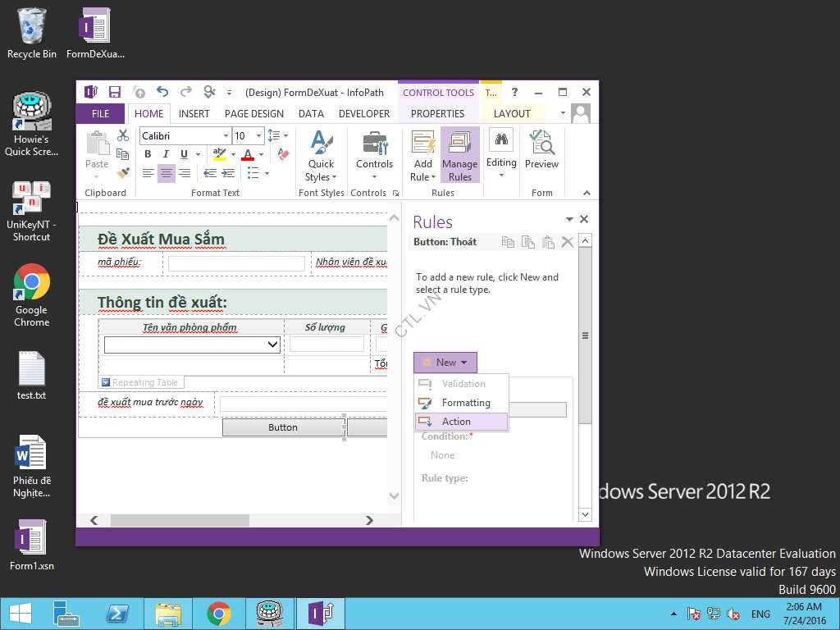Click the Save icon in quick access toolbar
This screenshot has height=630, width=840.
point(115,93)
